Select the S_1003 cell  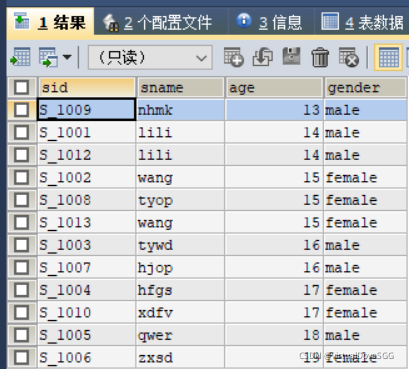[86, 245]
